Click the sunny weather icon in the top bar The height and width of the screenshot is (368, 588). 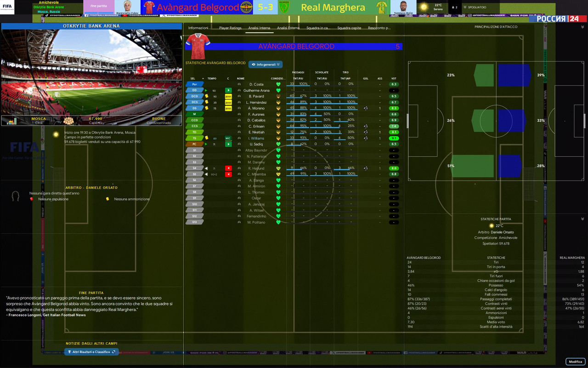pos(424,7)
